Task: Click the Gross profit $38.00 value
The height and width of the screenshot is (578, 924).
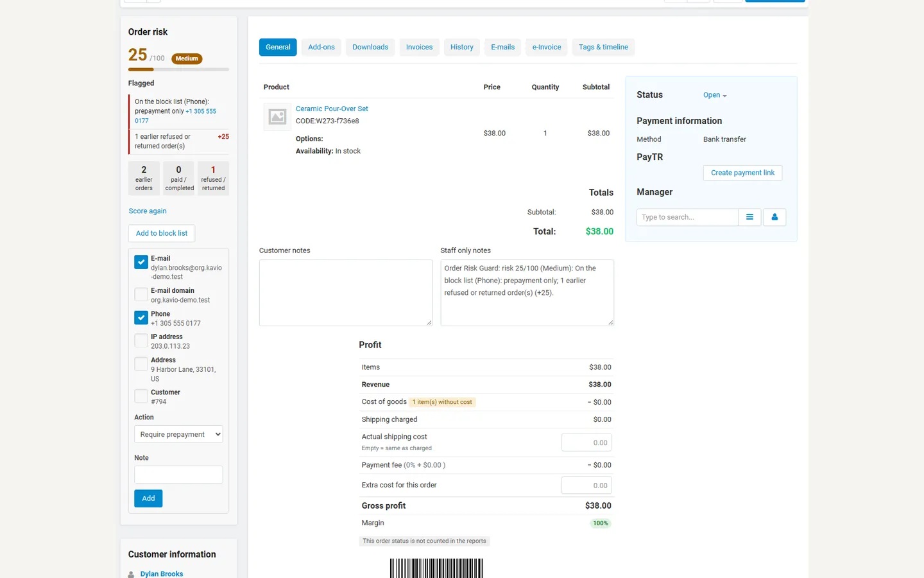Action: click(x=598, y=506)
